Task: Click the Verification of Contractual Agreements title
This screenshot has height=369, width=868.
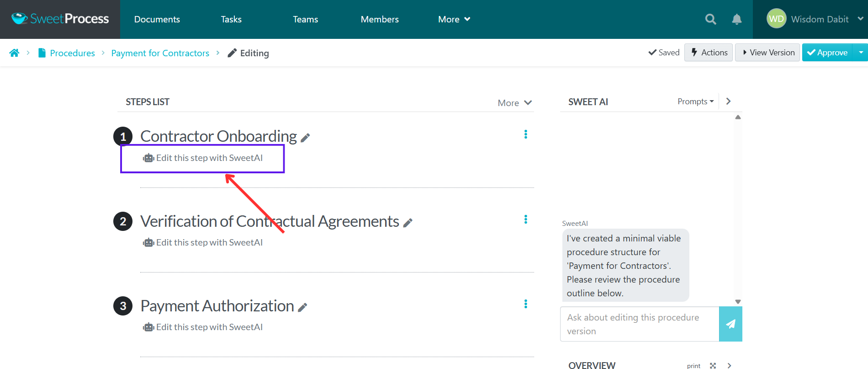Action: 270,221
